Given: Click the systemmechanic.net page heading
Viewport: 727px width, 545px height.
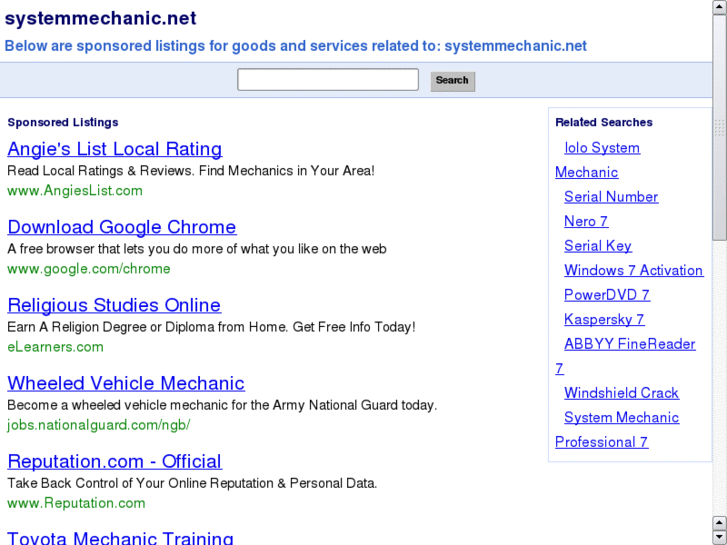Looking at the screenshot, I should [101, 19].
